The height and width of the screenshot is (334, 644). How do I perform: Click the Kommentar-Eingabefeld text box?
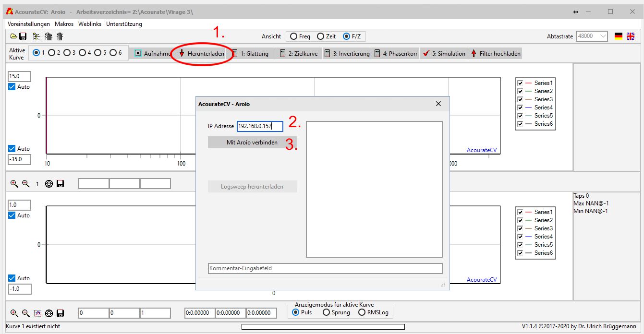pyautogui.click(x=325, y=268)
